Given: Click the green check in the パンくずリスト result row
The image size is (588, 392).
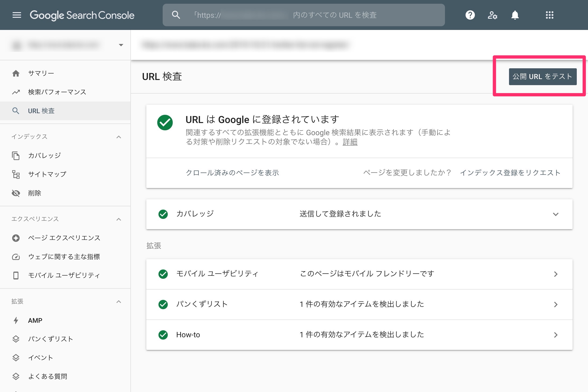Looking at the screenshot, I should 163,304.
